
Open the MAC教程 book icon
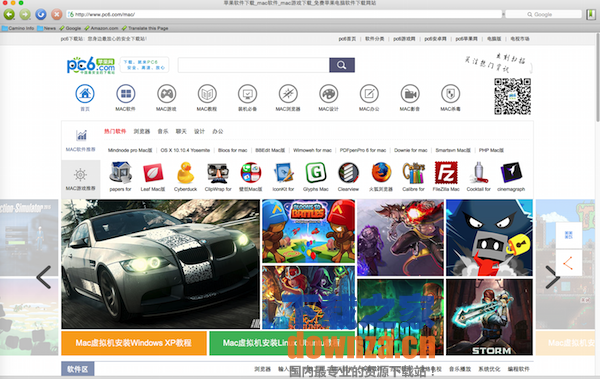[207, 94]
